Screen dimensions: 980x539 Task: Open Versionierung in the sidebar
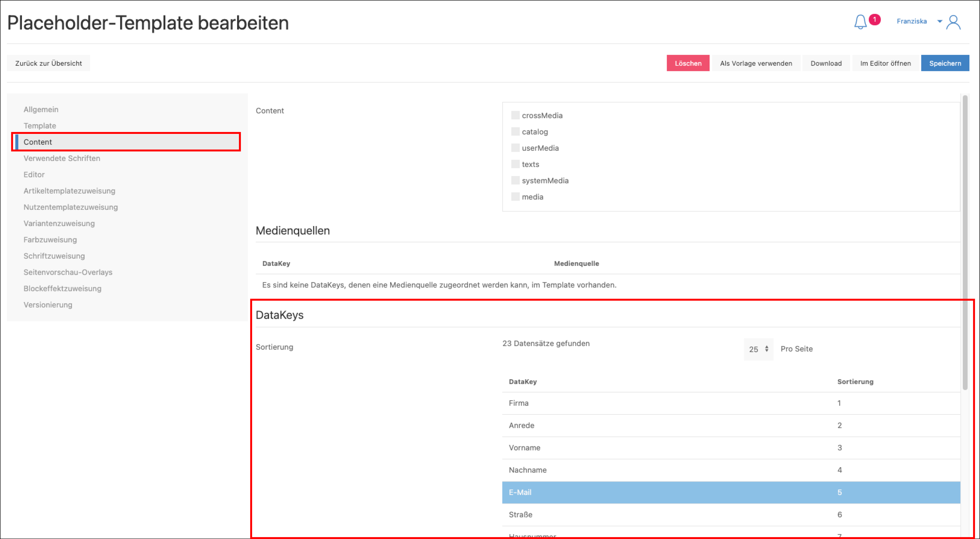point(48,305)
